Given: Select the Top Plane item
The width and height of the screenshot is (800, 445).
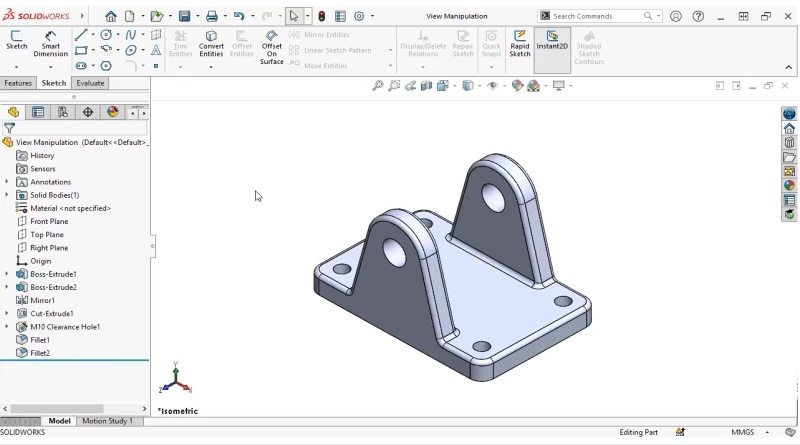Looking at the screenshot, I should click(47, 235).
